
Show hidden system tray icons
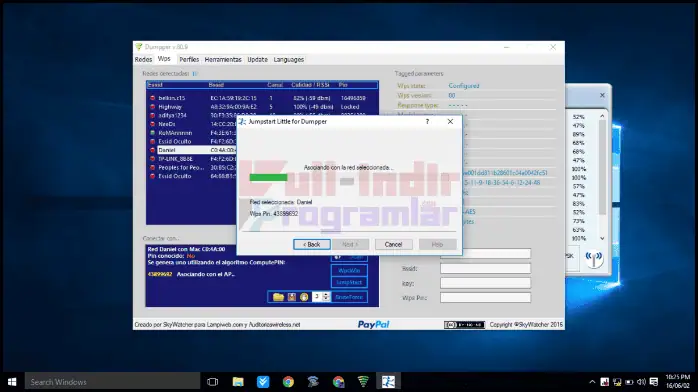pos(592,382)
